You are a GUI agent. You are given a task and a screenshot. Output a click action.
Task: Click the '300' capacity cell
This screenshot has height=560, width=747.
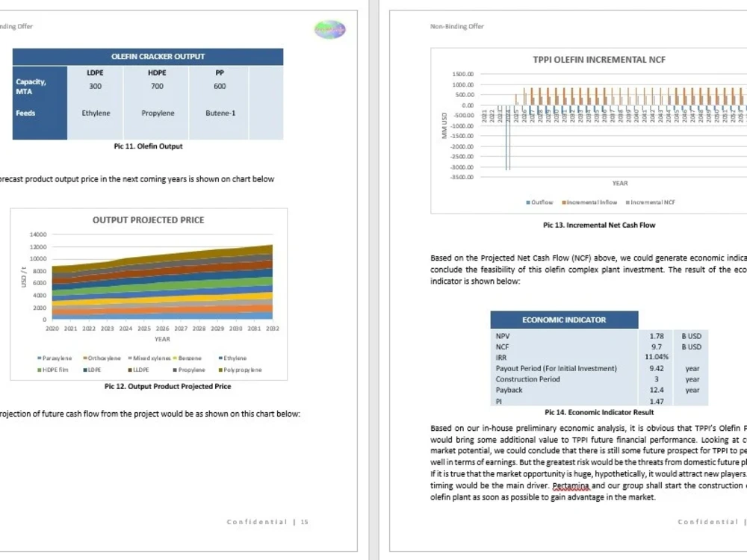click(96, 86)
